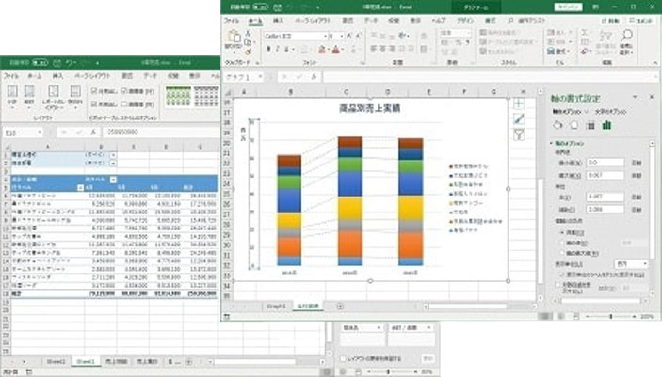
Task: Open Chart Styles brush button beside chart
Action: coord(519,119)
